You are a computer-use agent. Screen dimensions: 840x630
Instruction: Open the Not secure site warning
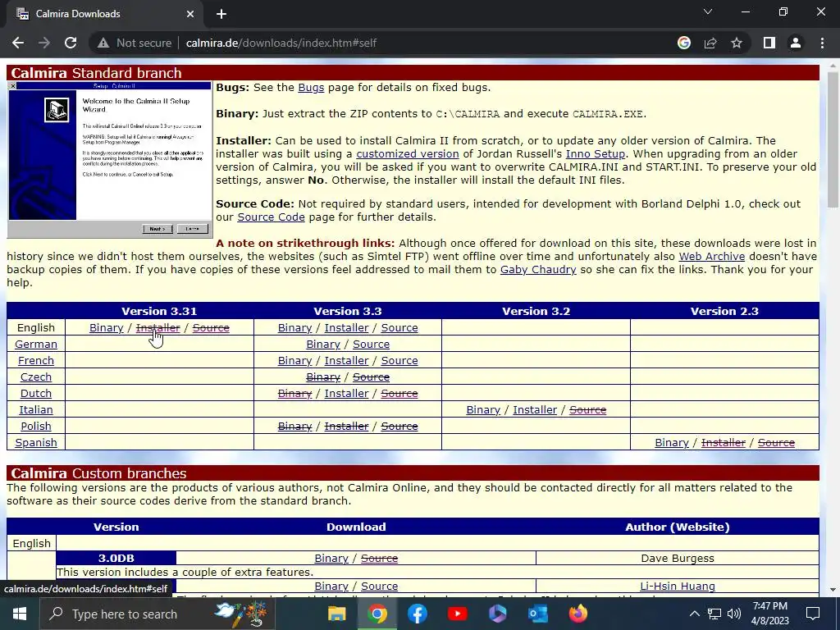point(135,43)
